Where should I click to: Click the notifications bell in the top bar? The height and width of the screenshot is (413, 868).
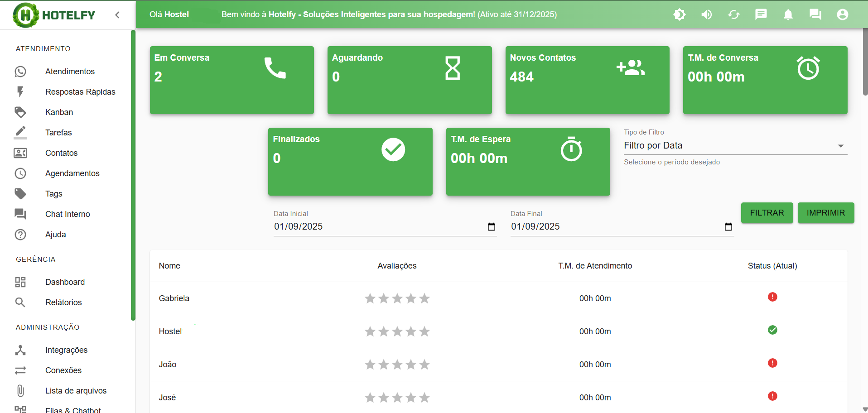pyautogui.click(x=788, y=14)
